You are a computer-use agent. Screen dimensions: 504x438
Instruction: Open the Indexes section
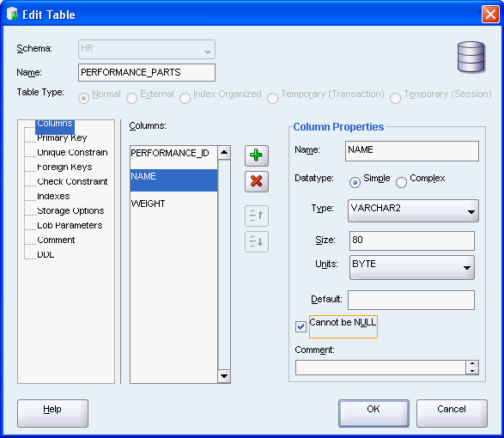[x=53, y=196]
